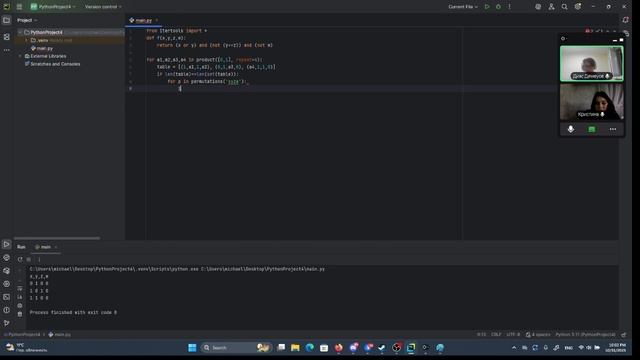Stop the process with the stop icon
The width and height of the screenshot is (640, 360).
pyautogui.click(x=29, y=259)
